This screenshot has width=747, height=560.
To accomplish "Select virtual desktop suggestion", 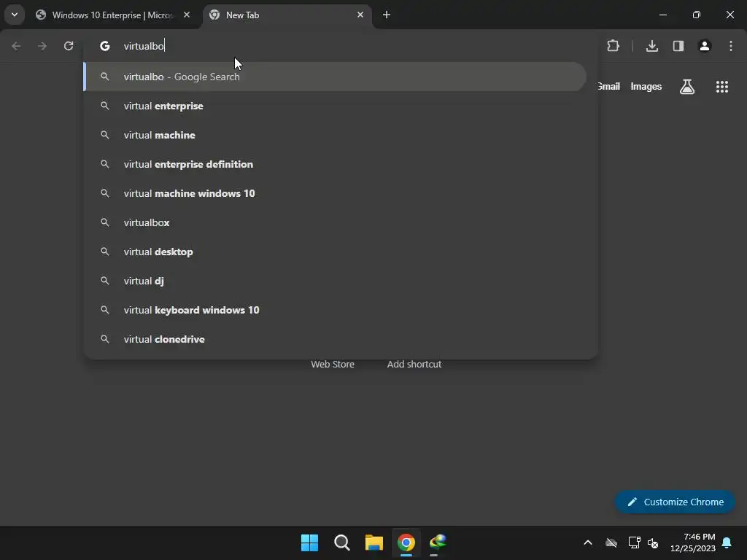I will click(x=335, y=252).
